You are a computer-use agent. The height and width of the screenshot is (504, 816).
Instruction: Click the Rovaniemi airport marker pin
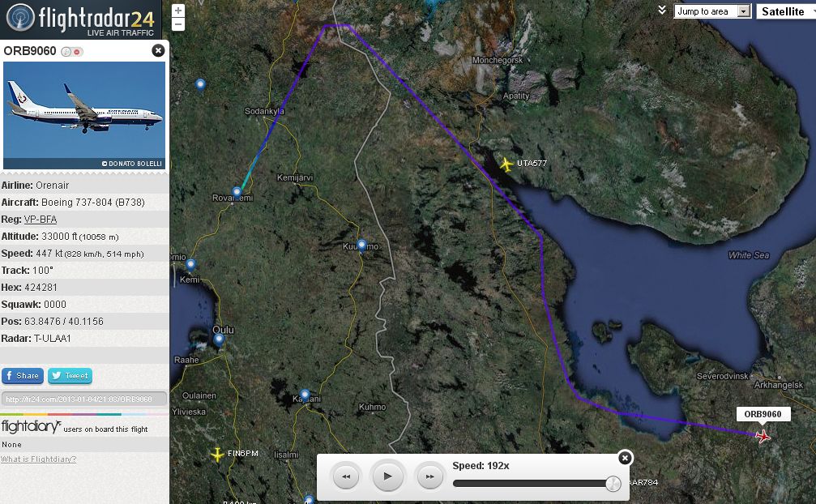(237, 193)
